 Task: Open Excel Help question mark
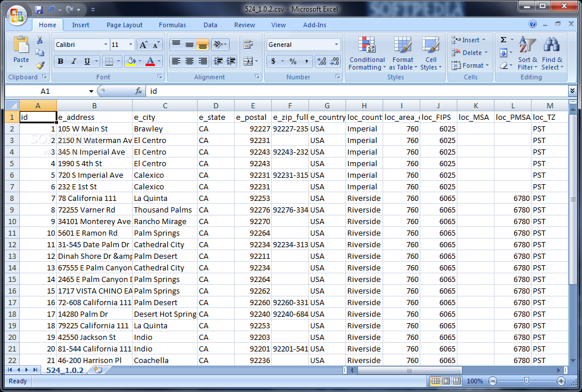point(533,24)
